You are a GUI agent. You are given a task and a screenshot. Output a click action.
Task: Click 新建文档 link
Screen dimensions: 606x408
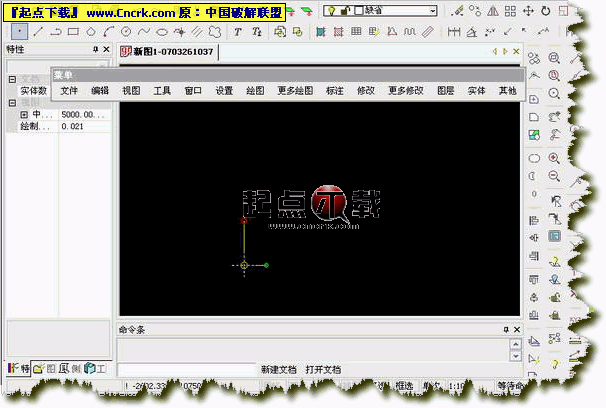278,370
